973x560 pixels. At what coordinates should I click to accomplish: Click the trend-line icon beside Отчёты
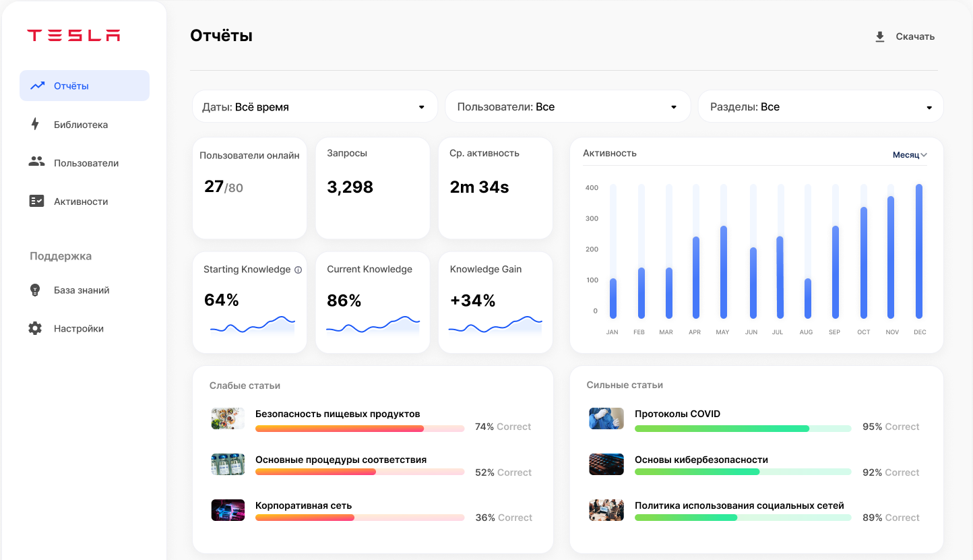pyautogui.click(x=37, y=86)
